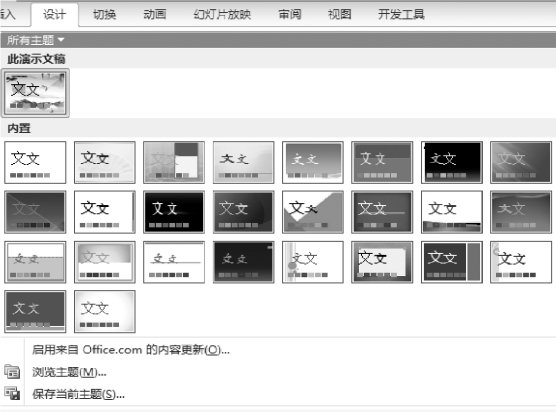
Task: Apply the black theme thumbnail in second row
Action: click(174, 212)
